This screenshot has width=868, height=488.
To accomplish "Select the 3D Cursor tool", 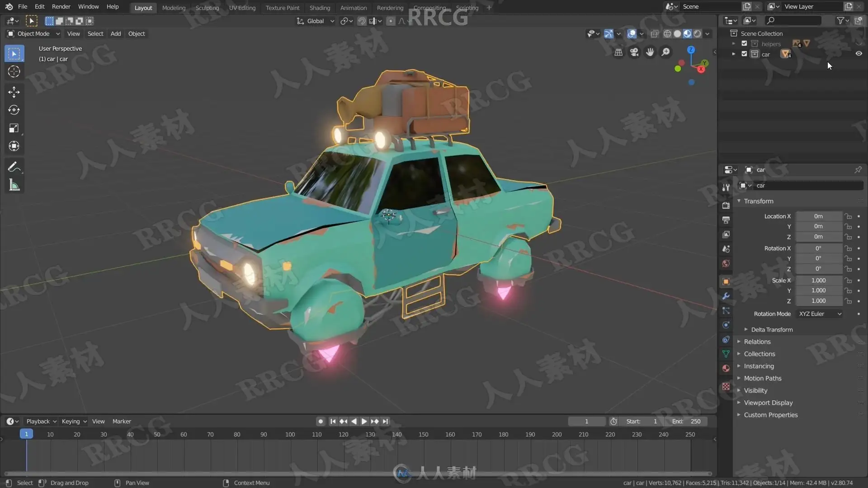I will pos(14,71).
